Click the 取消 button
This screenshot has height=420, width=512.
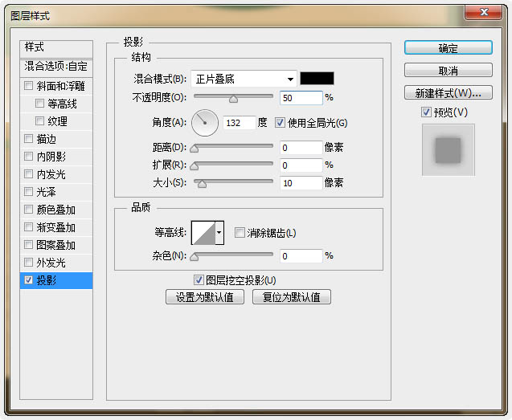tap(449, 70)
